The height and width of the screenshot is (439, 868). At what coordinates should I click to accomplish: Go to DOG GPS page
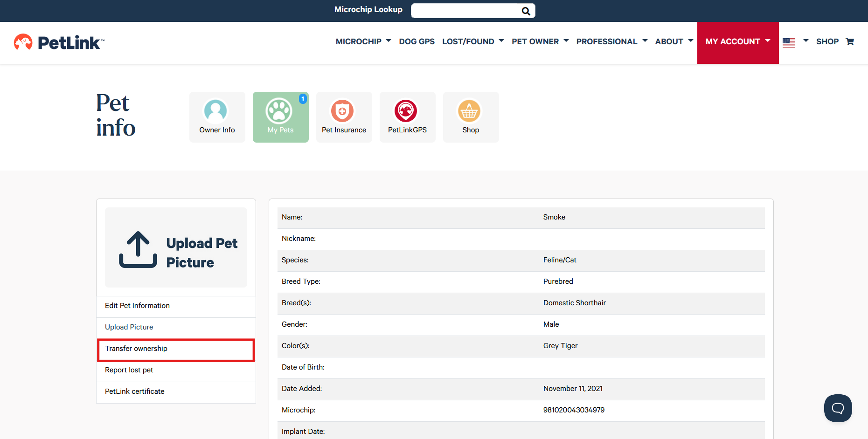click(417, 41)
